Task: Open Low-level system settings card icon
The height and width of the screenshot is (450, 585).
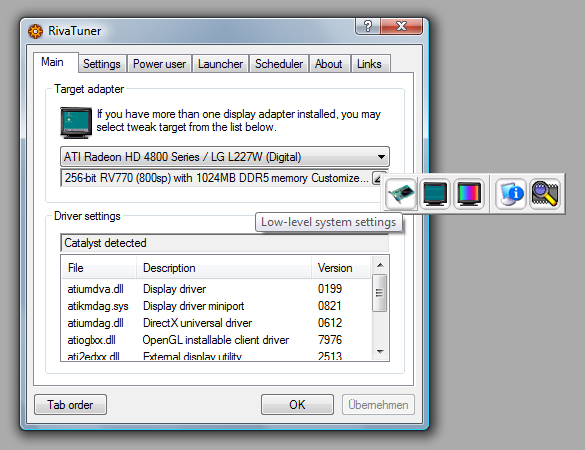Action: pos(401,194)
